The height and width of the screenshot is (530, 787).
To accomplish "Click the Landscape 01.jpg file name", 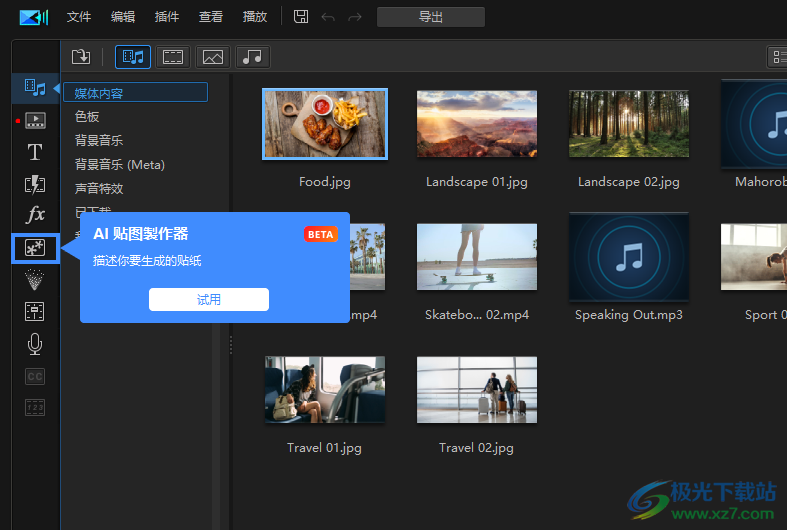I will pos(477,182).
